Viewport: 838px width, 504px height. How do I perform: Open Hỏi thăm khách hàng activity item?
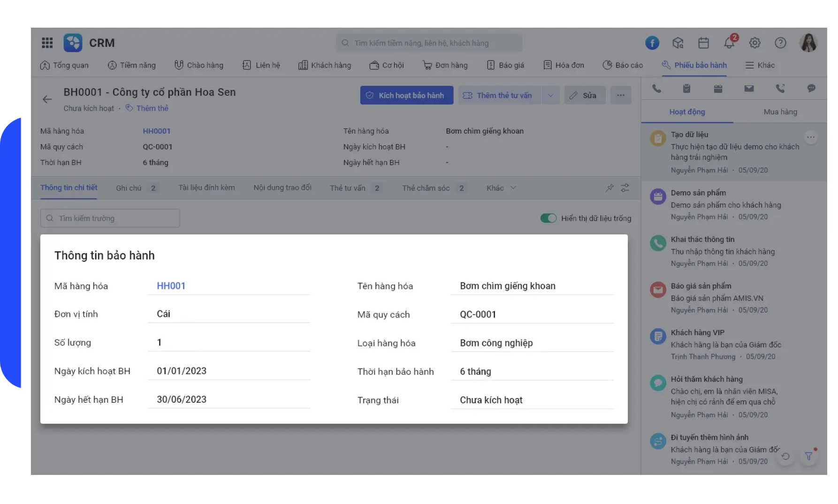pos(734,397)
